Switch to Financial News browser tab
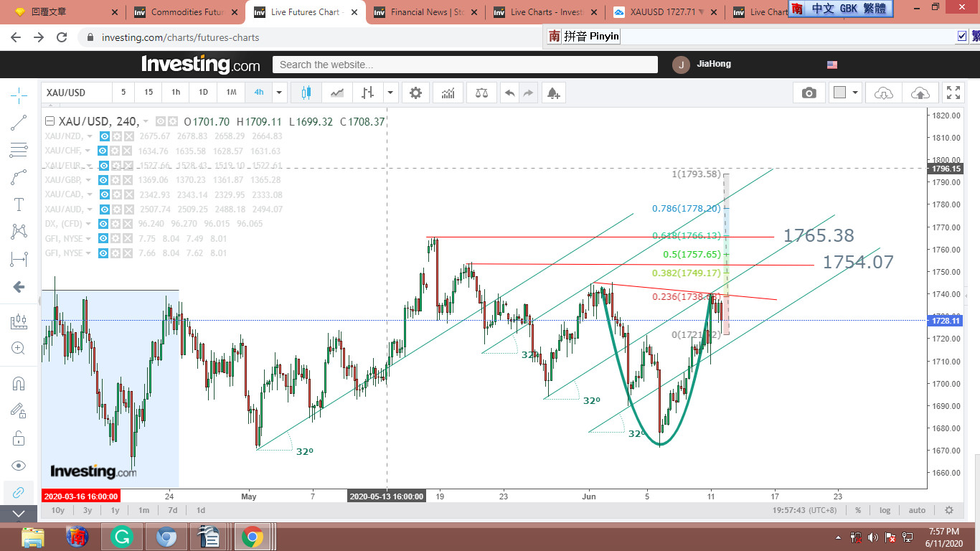 click(425, 12)
